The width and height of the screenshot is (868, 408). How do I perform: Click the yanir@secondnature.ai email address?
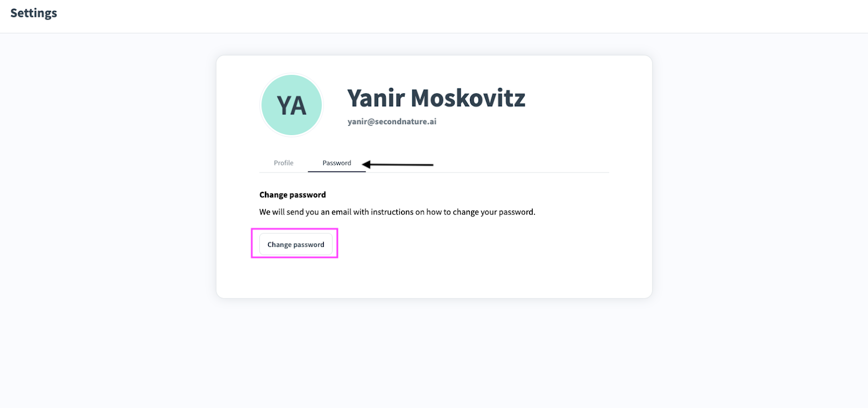tap(392, 122)
